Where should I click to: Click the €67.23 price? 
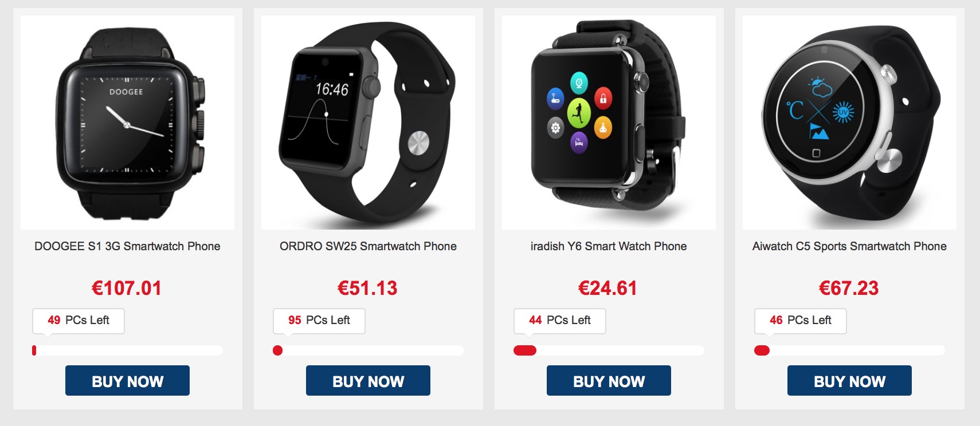[x=849, y=288]
